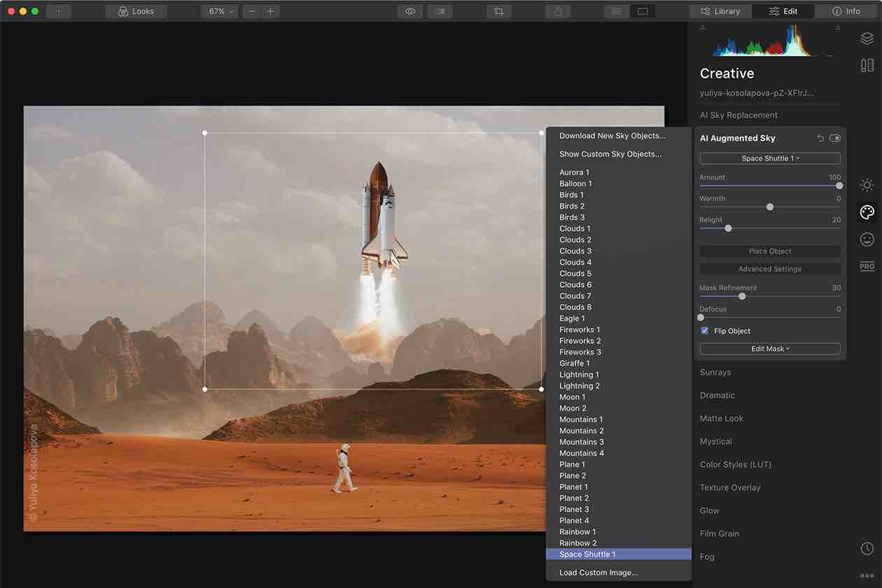Toggle the Flip Object checkbox
Image resolution: width=882 pixels, height=588 pixels.
pos(704,330)
